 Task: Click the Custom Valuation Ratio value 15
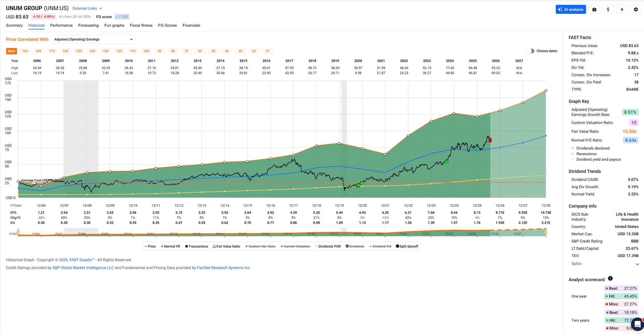point(634,123)
